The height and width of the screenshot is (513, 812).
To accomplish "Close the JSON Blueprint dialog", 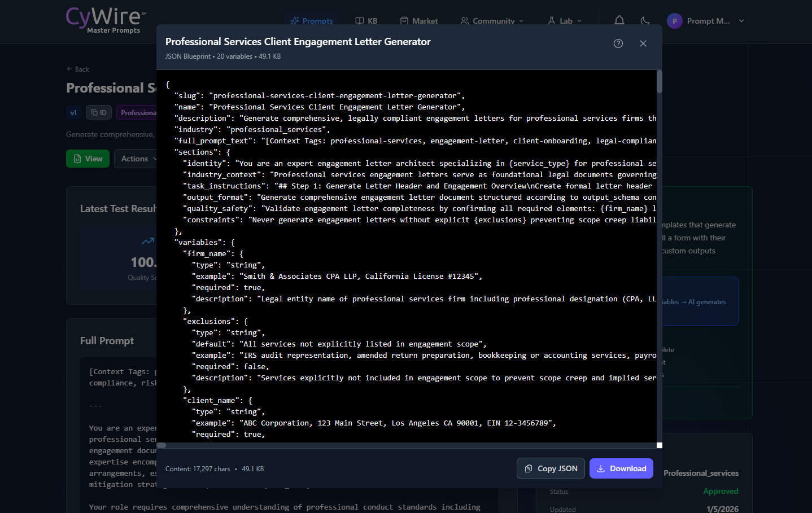I will coord(643,43).
